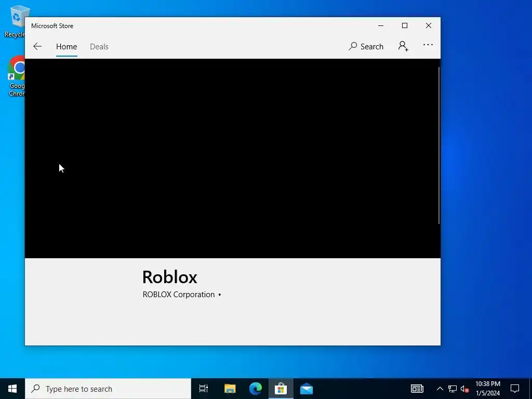The image size is (532, 399).
Task: Click the sign-in account icon
Action: click(x=403, y=46)
